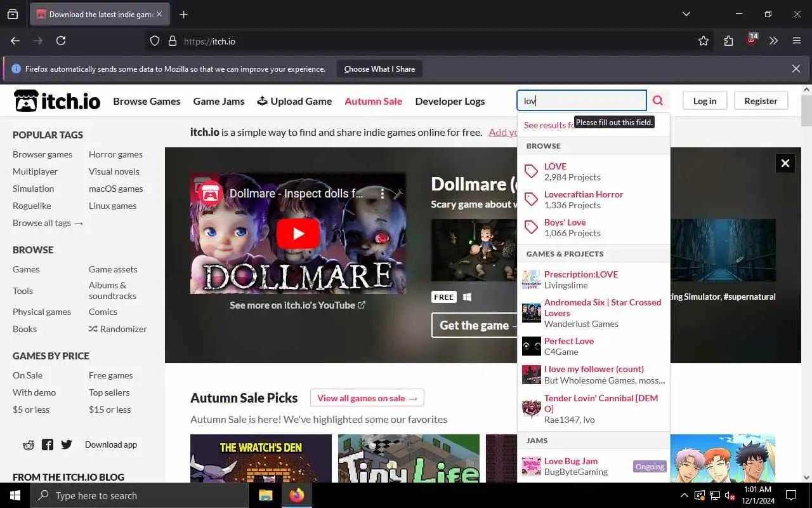This screenshot has height=508, width=812.
Task: Reload the page with the refresh button
Action: pyautogui.click(x=61, y=41)
